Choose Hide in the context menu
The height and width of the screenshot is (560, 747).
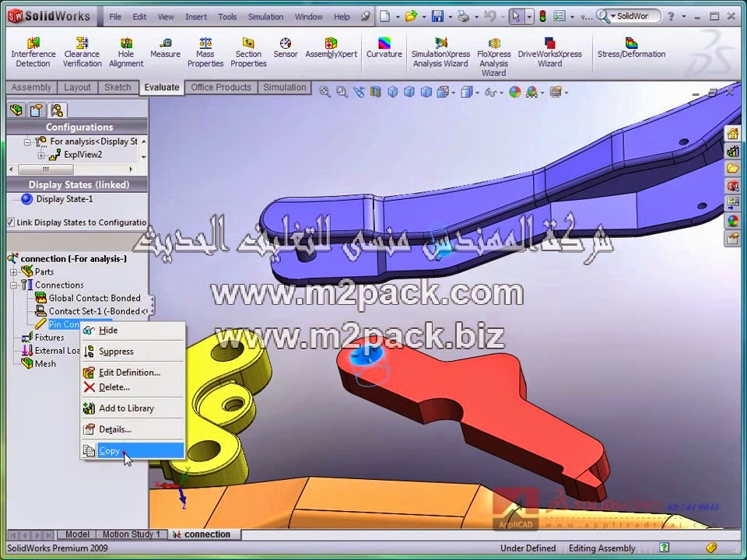click(133, 331)
